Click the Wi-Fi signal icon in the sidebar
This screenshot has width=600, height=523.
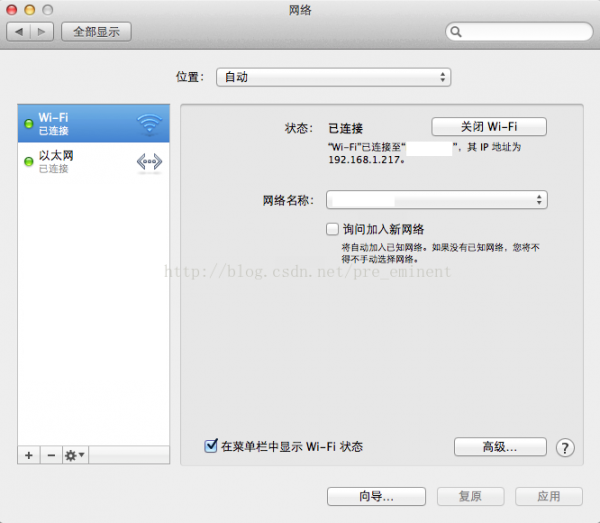150,124
